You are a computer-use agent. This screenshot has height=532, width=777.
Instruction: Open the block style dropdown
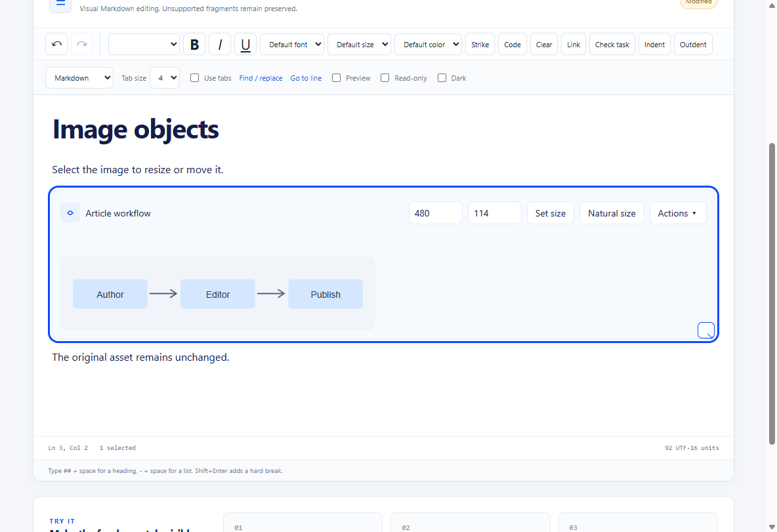pyautogui.click(x=144, y=44)
